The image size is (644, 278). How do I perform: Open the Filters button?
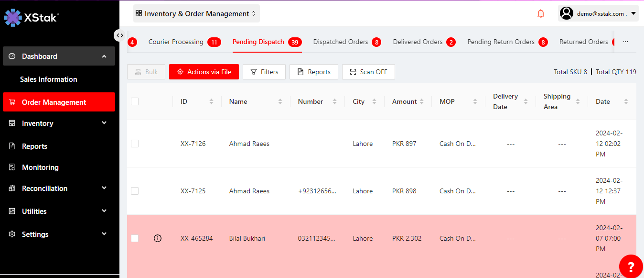point(264,72)
